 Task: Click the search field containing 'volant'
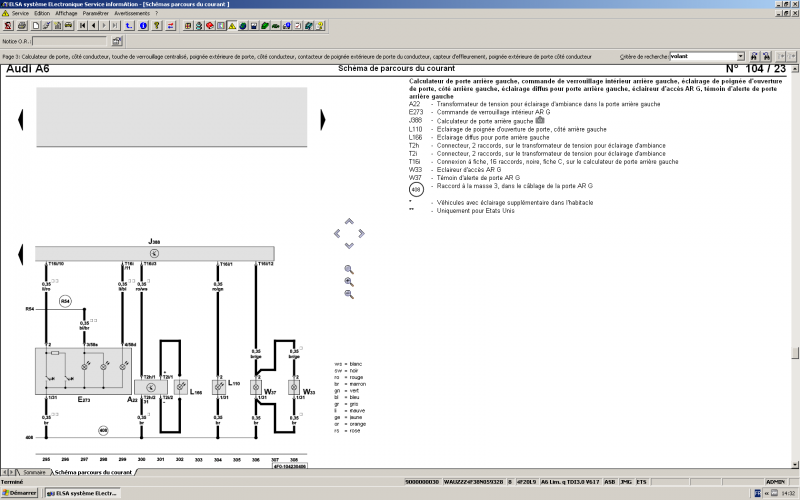704,56
